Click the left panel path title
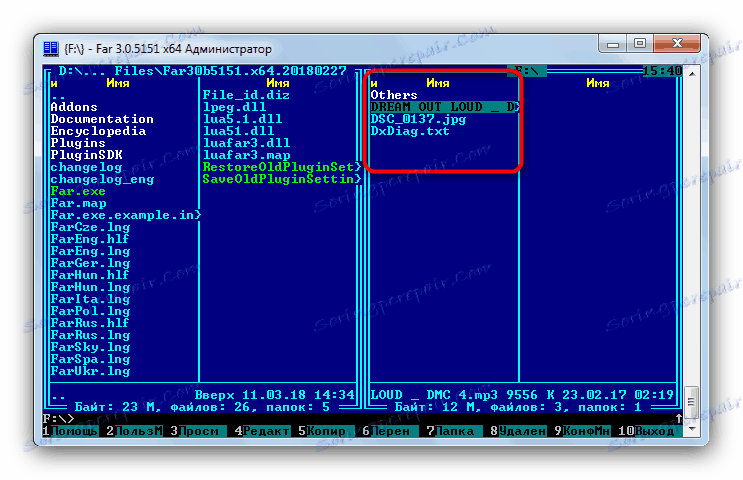This screenshot has width=743, height=480. coord(202,71)
